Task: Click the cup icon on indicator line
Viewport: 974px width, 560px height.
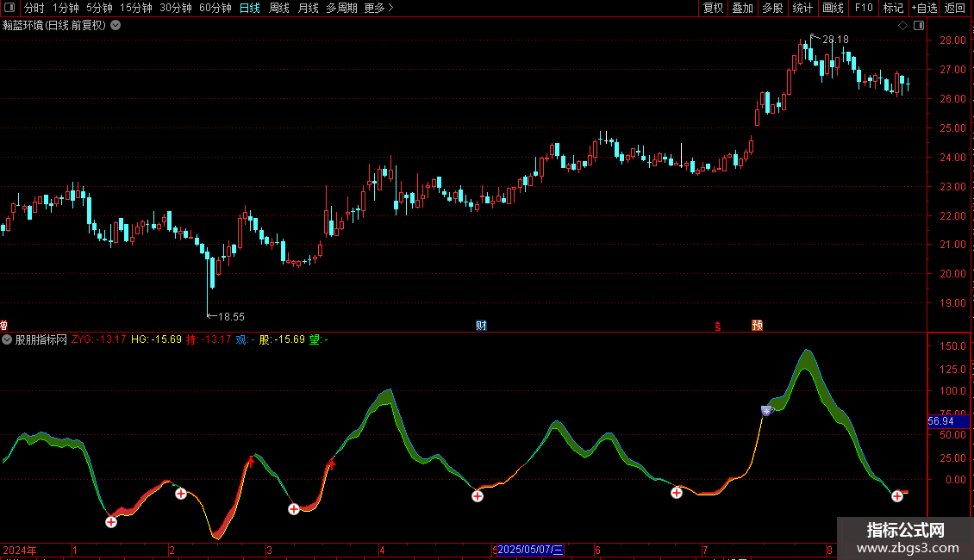Action: click(x=767, y=410)
